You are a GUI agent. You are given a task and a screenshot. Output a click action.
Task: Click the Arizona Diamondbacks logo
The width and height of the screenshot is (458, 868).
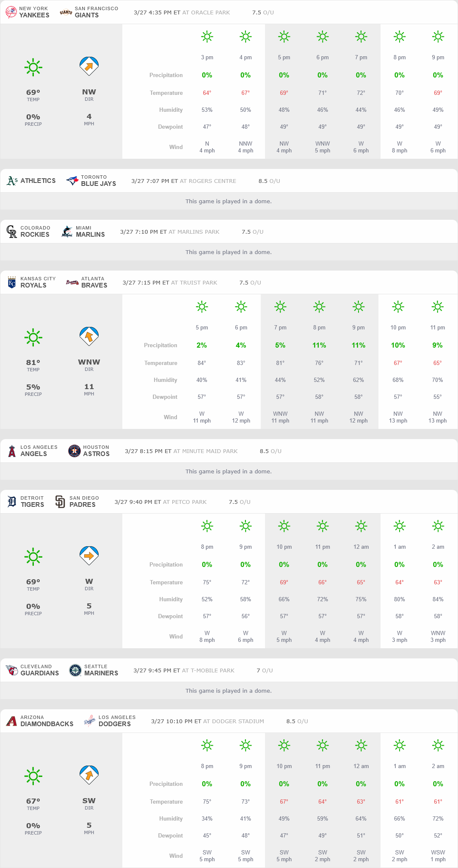tap(12, 721)
